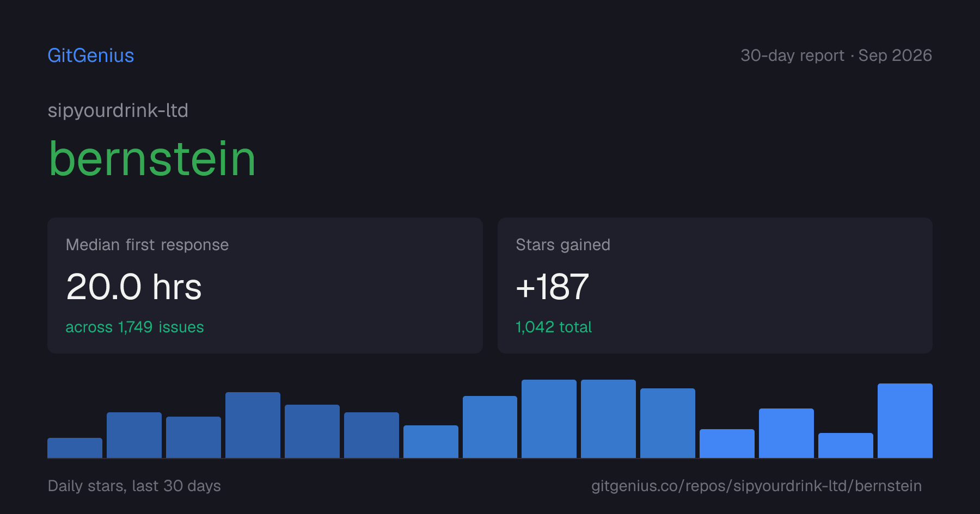Open the Median first response card
The width and height of the screenshot is (980, 514).
click(265, 286)
